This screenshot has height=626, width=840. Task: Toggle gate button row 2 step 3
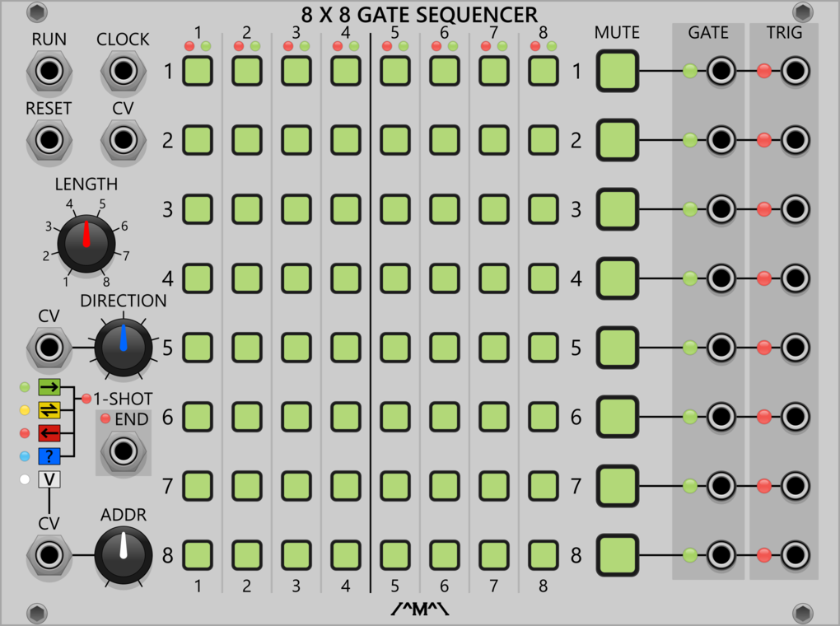[x=296, y=140]
